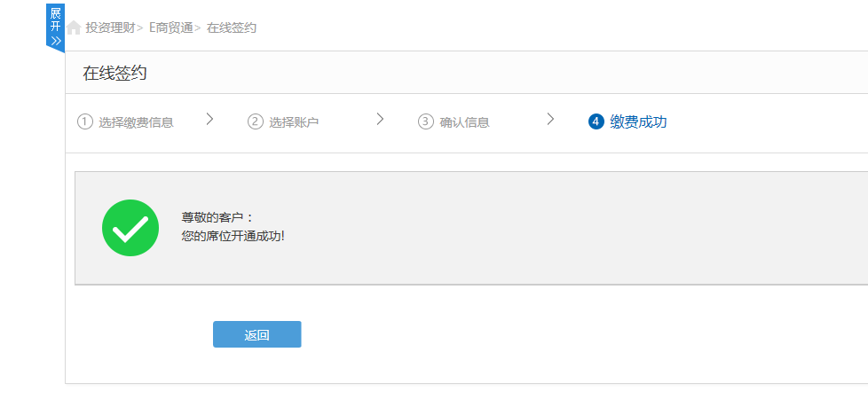Open 投资理财 breadcrumb link
Screen dimensions: 868x407
click(x=111, y=27)
